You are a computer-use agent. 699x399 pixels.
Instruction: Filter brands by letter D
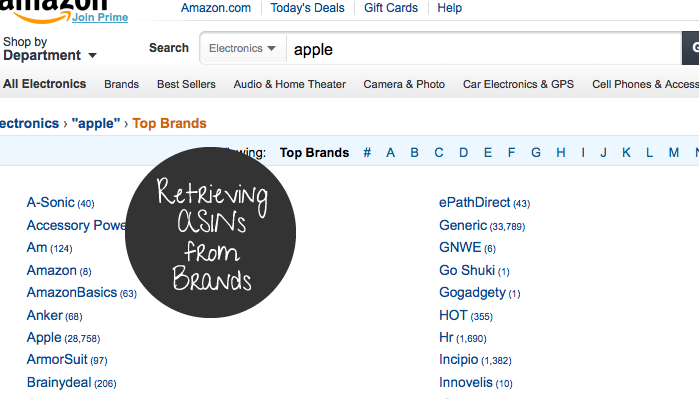point(464,153)
